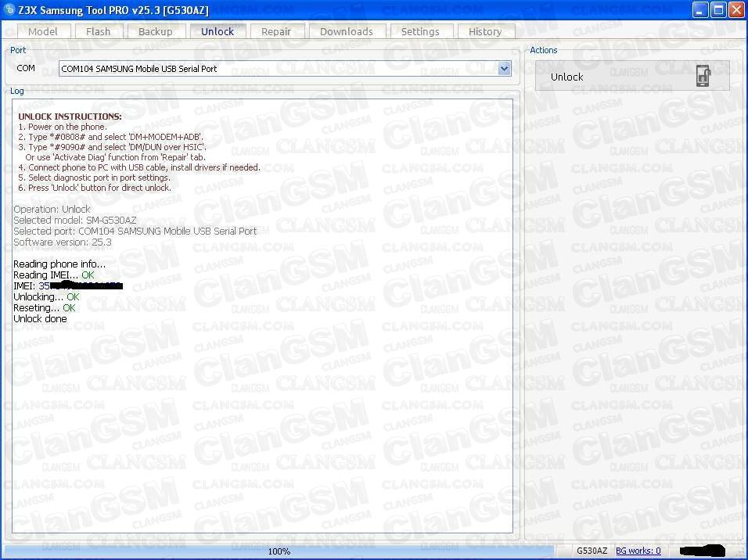
Task: Expand the COM port dropdown arrow
Action: 504,69
